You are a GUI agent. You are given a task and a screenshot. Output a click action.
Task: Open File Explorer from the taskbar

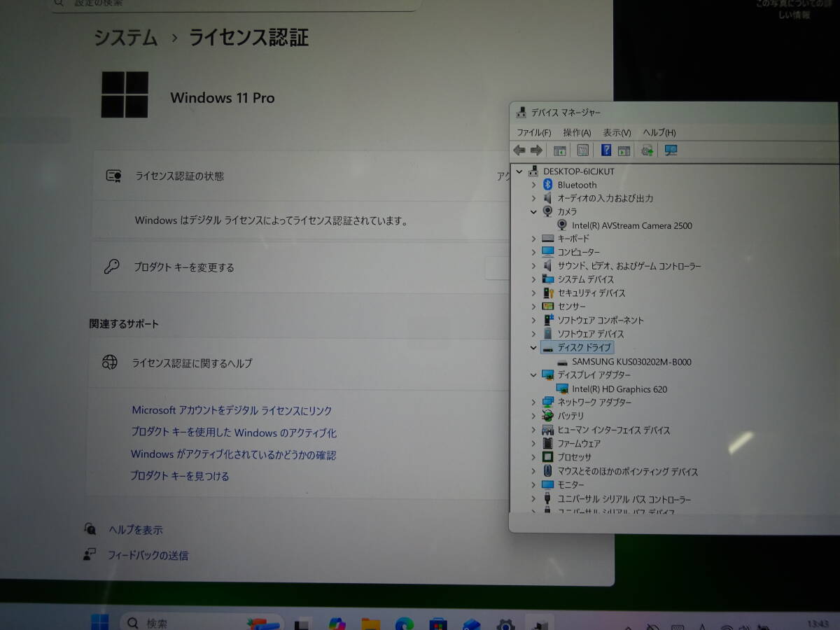click(371, 624)
